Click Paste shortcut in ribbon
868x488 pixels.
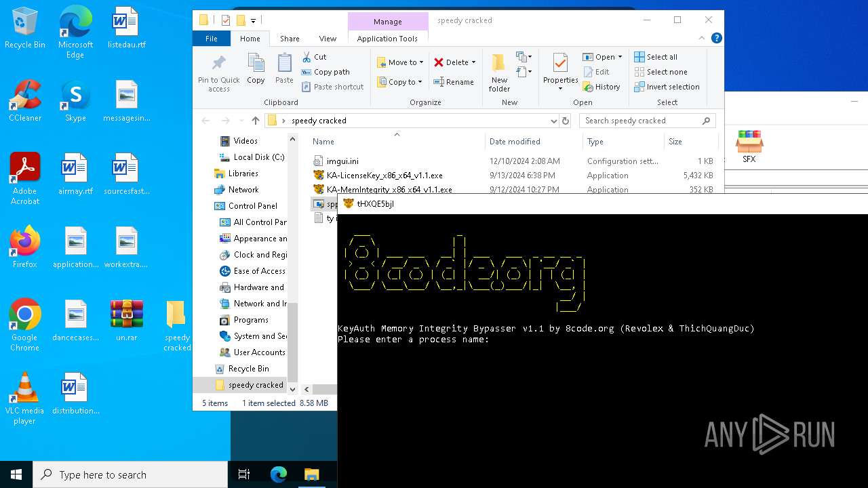(332, 87)
